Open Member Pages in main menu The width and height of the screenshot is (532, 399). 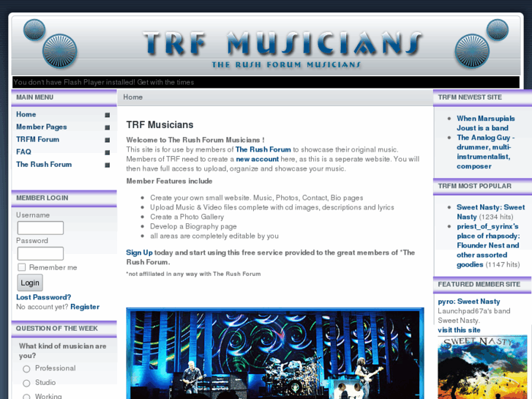click(42, 127)
